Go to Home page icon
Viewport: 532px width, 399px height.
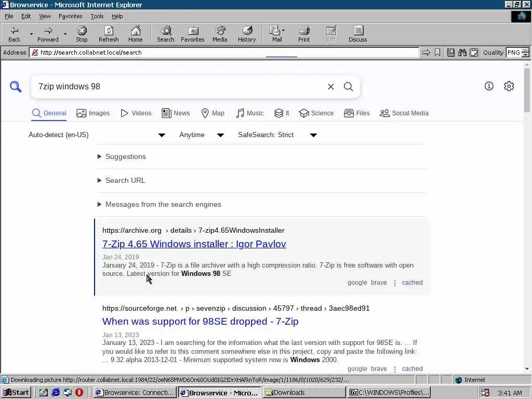pos(136,34)
